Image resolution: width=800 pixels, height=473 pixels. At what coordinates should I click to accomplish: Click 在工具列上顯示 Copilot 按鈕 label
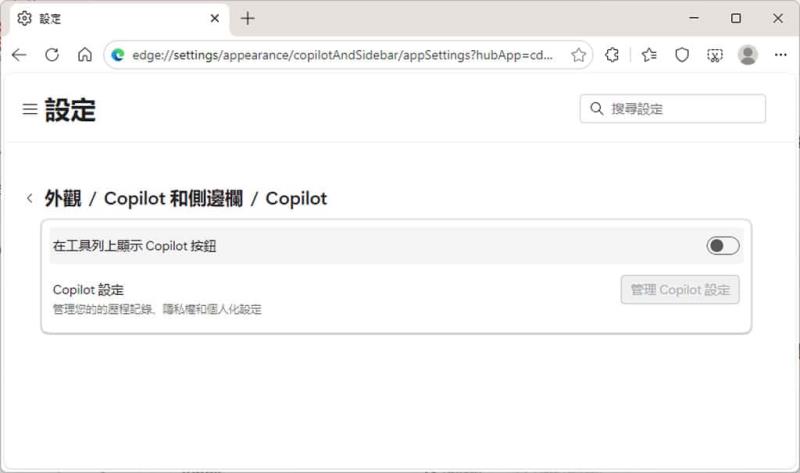[x=134, y=246]
